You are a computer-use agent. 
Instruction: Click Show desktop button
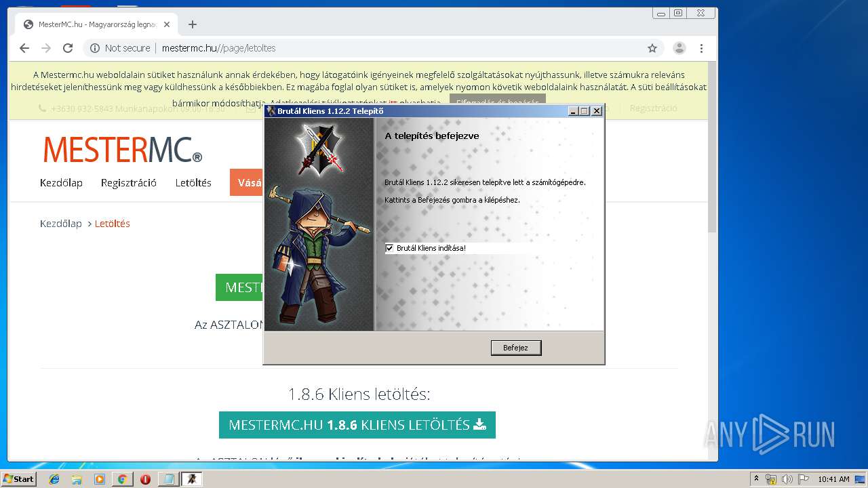861,479
